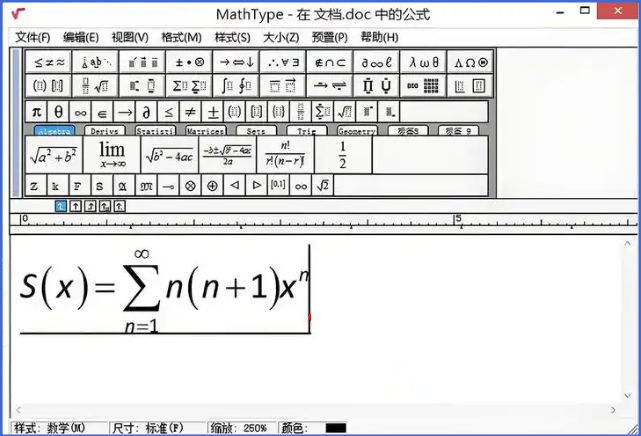Open the integral templates palette

236,86
